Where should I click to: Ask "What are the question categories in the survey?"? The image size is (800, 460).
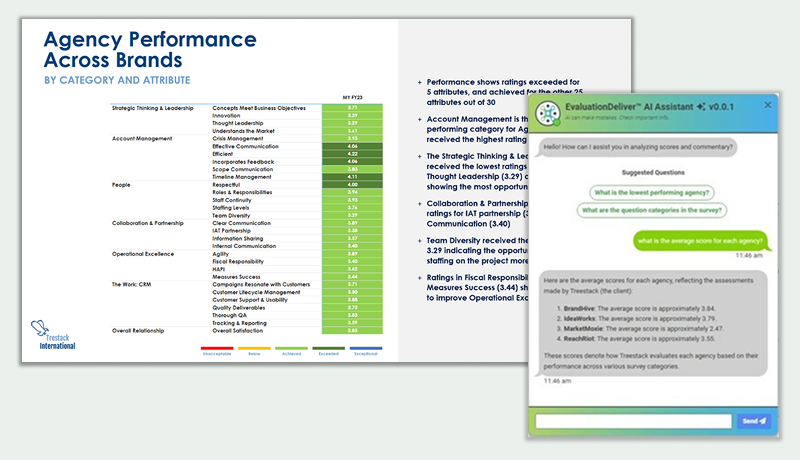coord(652,210)
